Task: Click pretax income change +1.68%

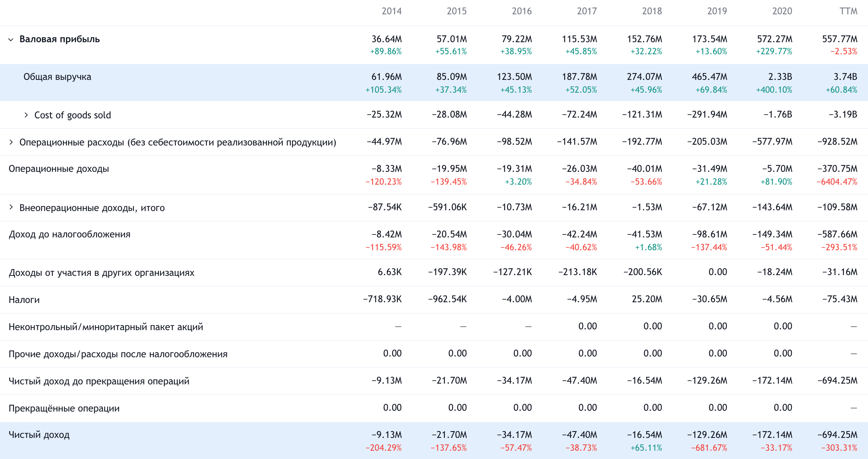Action: tap(648, 248)
